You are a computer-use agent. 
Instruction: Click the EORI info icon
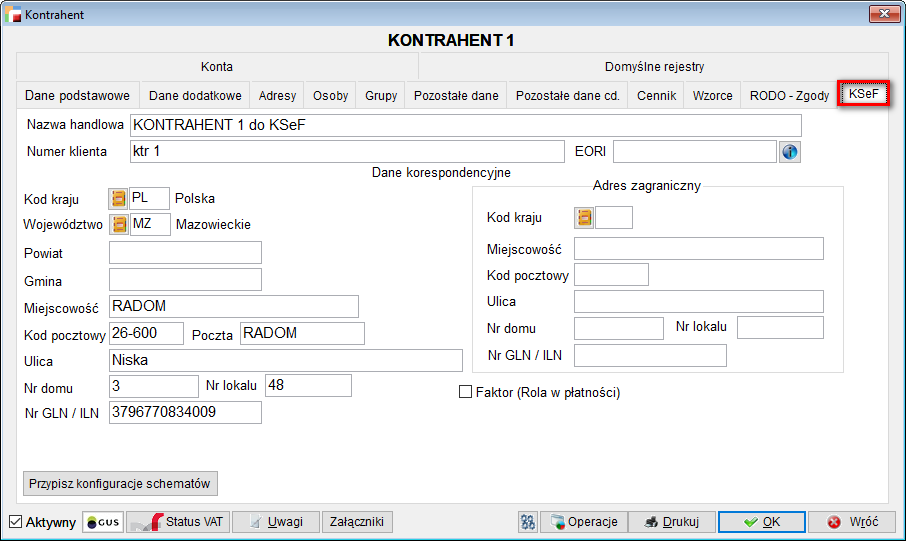coord(790,152)
